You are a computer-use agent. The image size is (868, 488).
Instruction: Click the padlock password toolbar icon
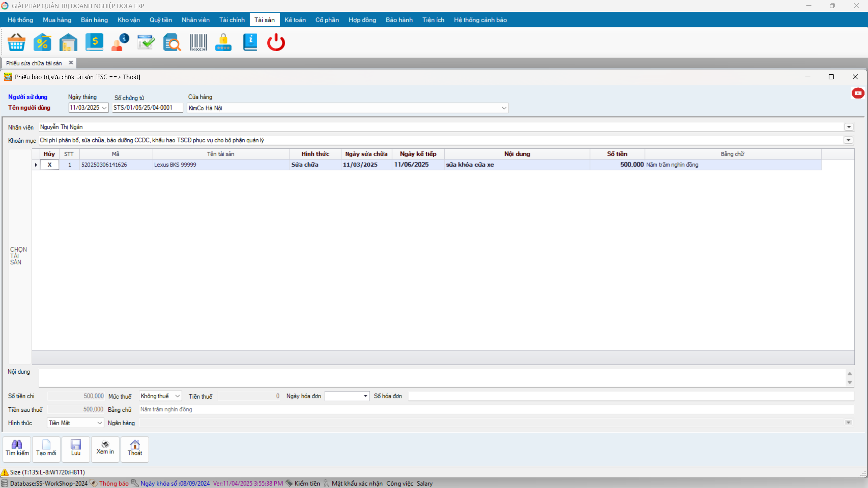[224, 42]
